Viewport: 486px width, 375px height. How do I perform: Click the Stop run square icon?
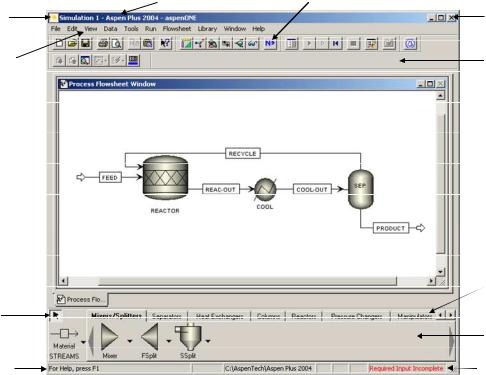click(353, 44)
